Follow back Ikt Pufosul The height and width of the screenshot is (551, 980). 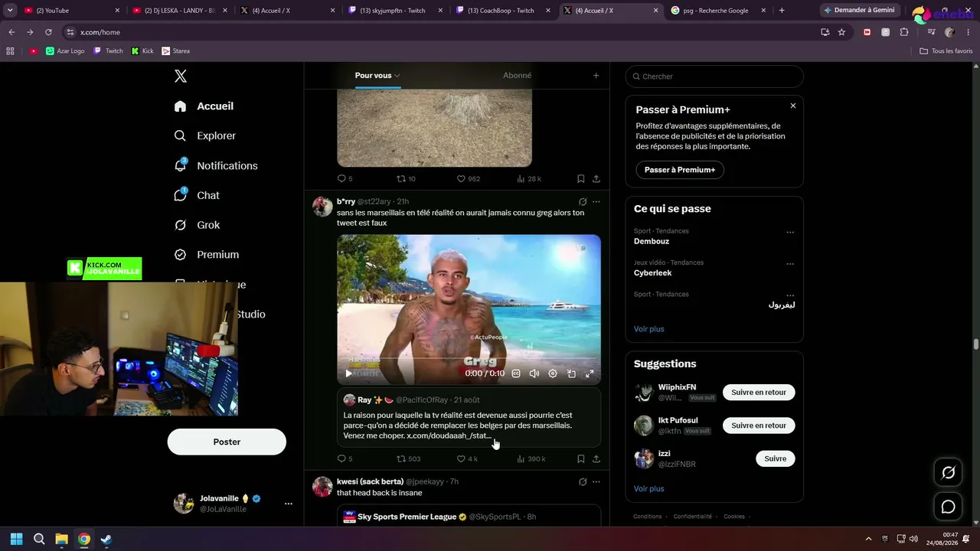coord(759,425)
